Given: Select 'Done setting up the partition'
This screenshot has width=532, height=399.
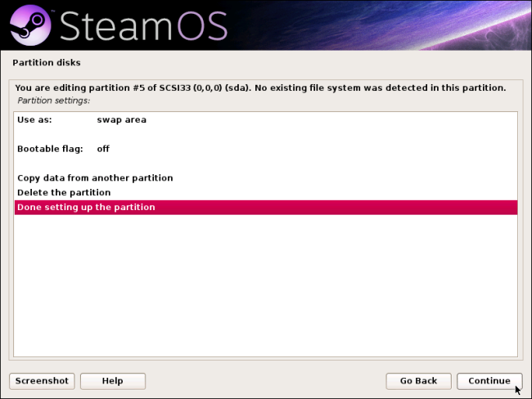Looking at the screenshot, I should tap(266, 207).
